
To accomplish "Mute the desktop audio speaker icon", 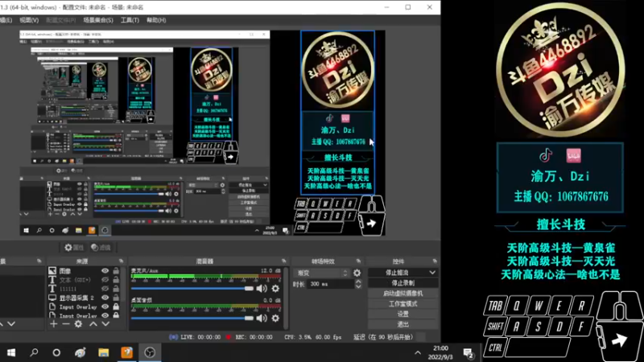I will tap(261, 318).
